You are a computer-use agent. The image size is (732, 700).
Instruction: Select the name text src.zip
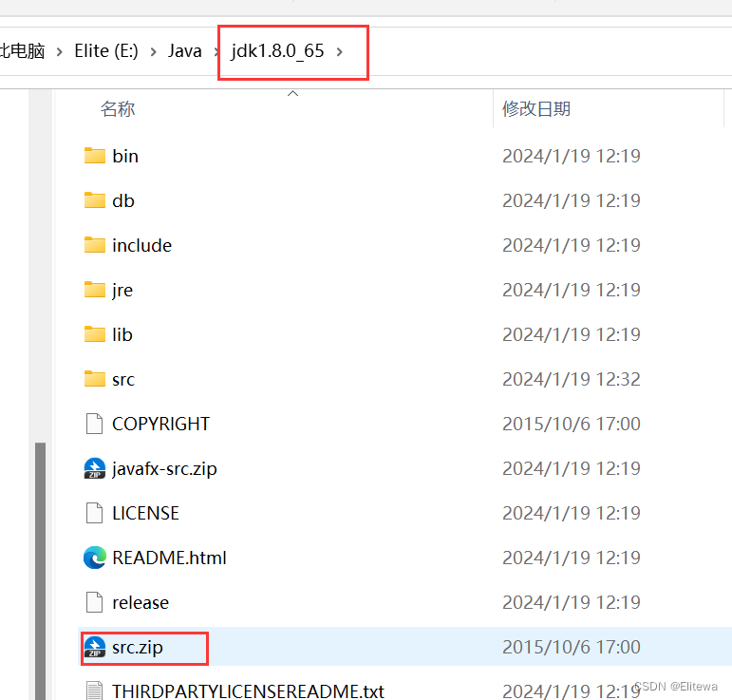138,647
